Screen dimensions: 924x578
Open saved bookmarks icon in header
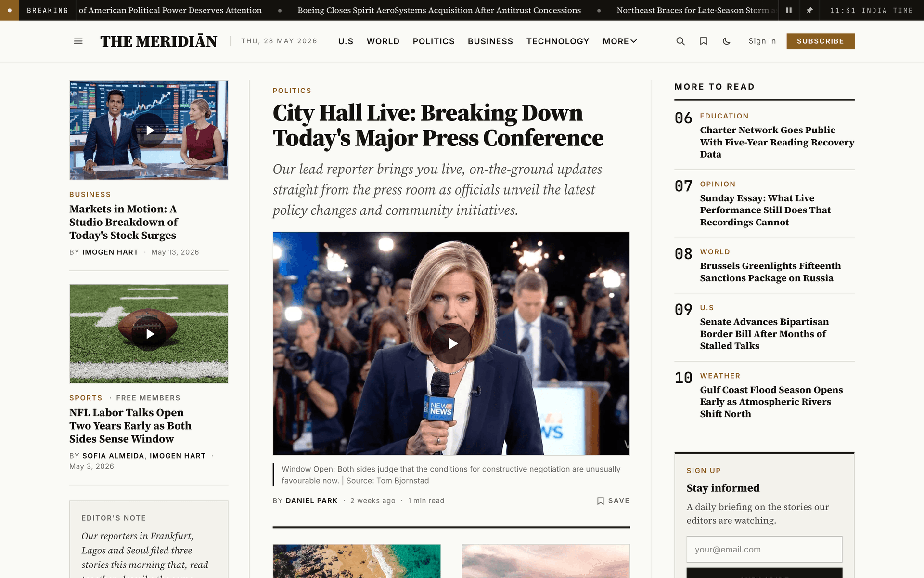(x=704, y=41)
